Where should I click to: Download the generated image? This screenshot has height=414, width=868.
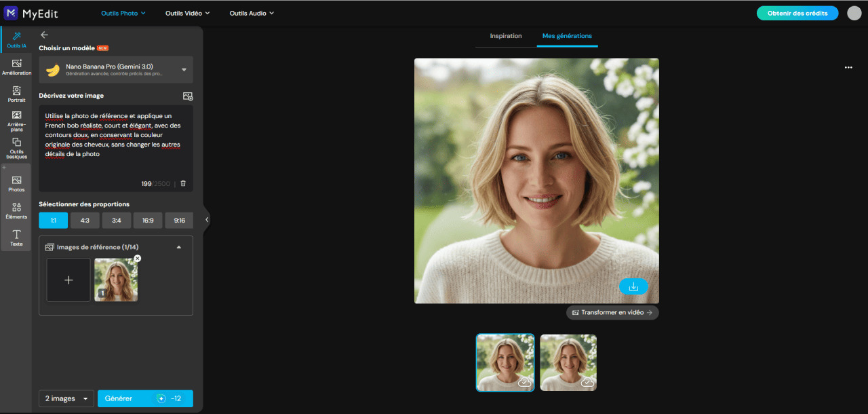click(633, 286)
